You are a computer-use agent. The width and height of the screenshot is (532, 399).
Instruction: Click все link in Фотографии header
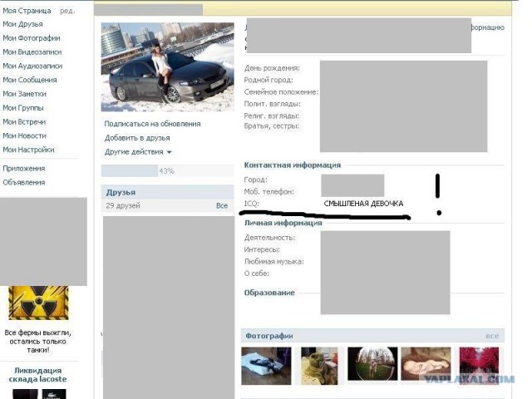(x=492, y=336)
